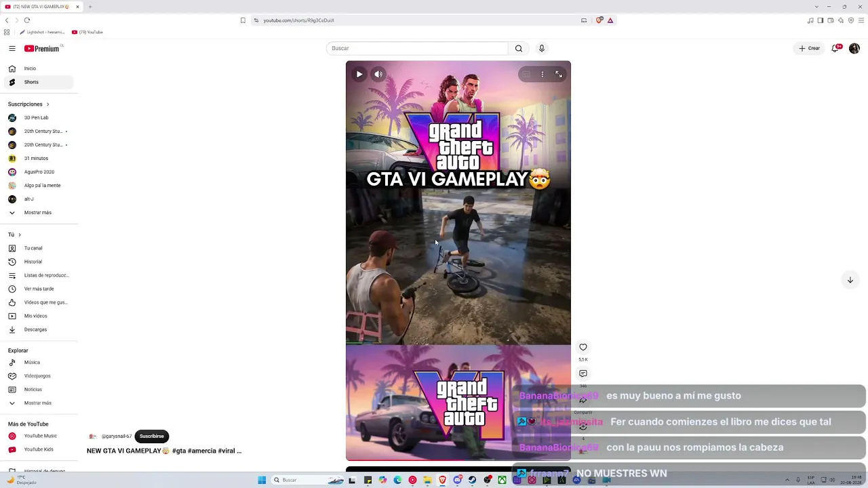This screenshot has width=868, height=488.
Task: Close the NEW GTA VI GAMEPLAY tab
Action: 77,7
